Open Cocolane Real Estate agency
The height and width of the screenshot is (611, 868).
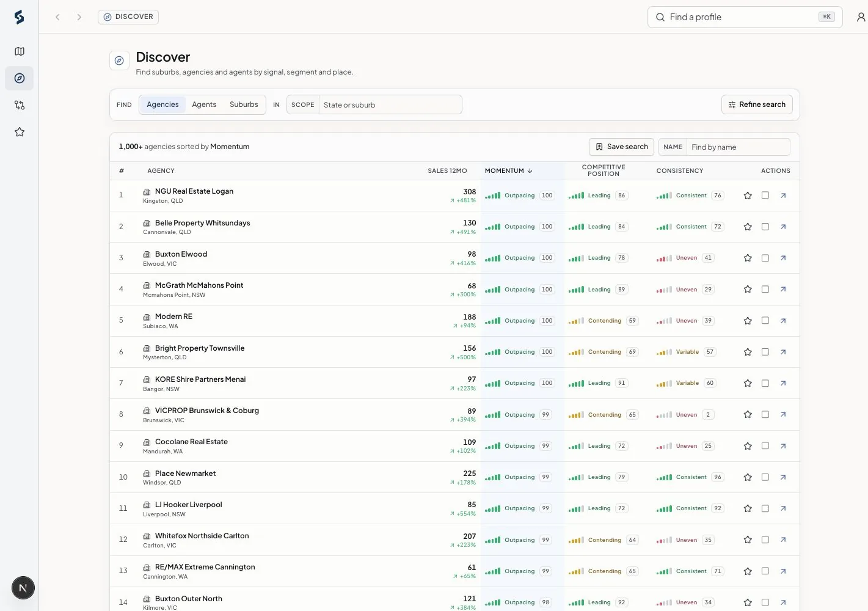(191, 442)
